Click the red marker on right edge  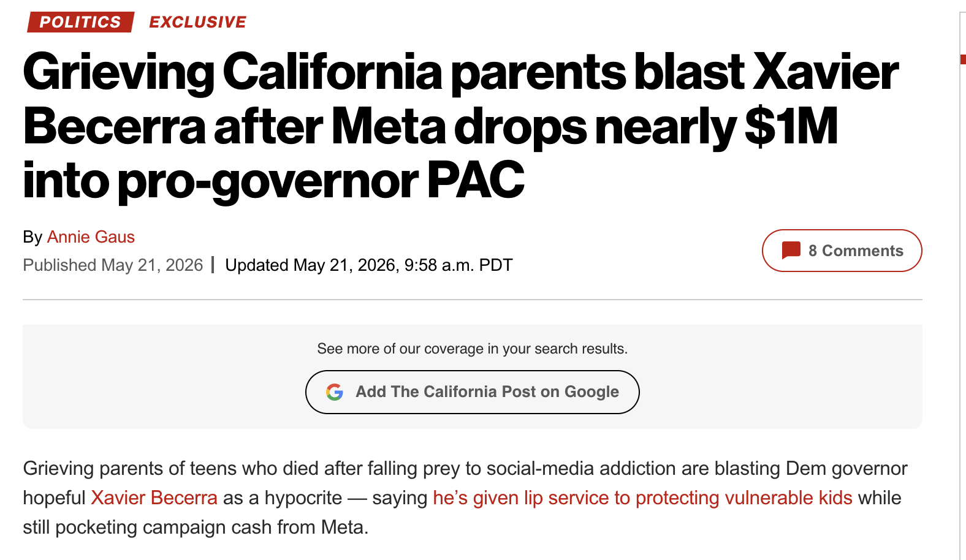(963, 59)
